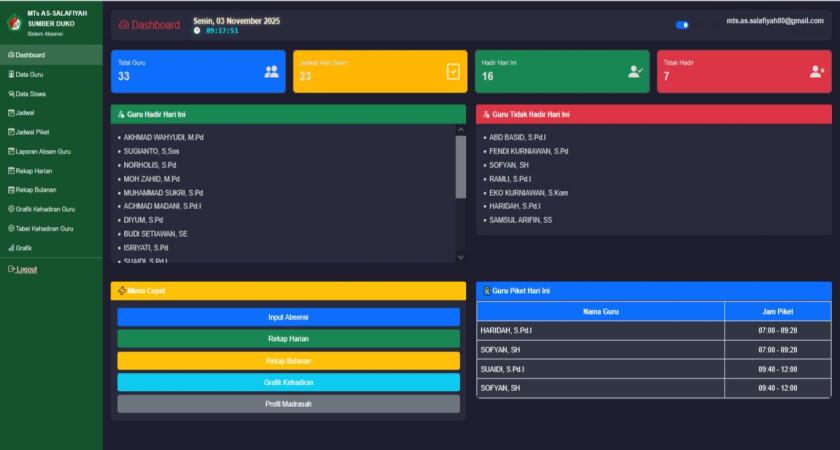The width and height of the screenshot is (840, 450).
Task: Click the Grafik Kehadiran cyan button
Action: click(x=288, y=382)
